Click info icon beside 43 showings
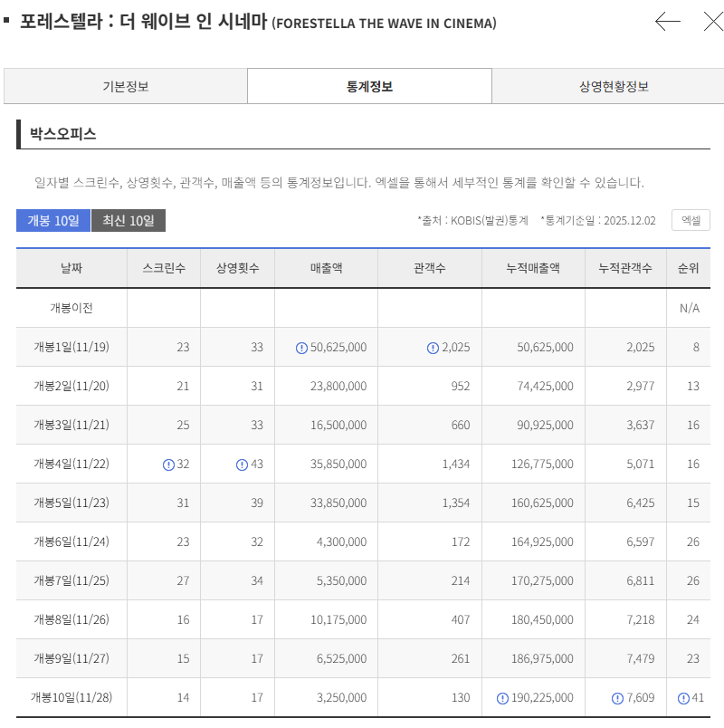 (x=242, y=465)
